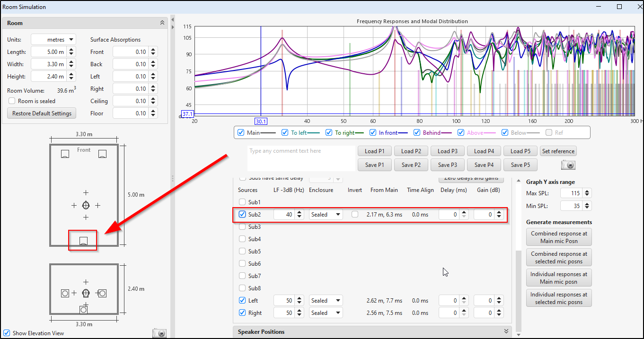Select the listener head icon in plan view
Viewport: 644px width, 339px height.
coord(86,205)
